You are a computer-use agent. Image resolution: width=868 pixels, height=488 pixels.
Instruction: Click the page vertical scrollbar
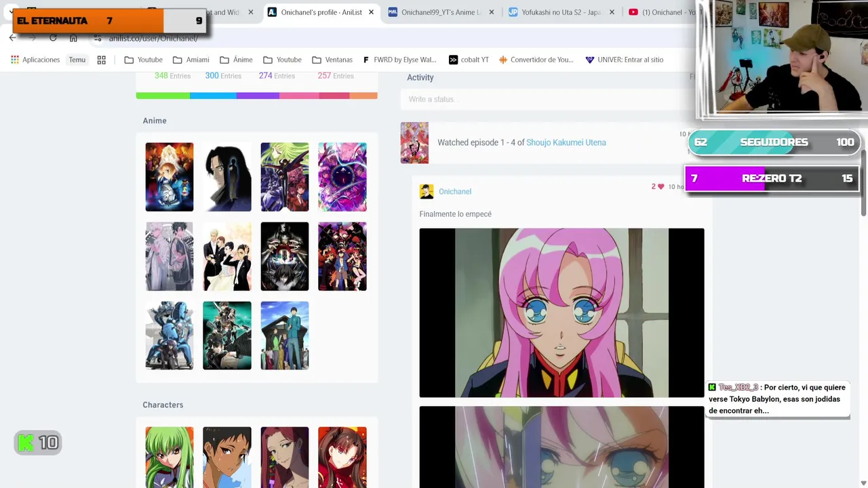click(x=864, y=183)
